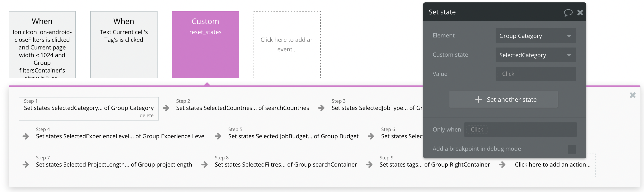644x192 pixels.
Task: Click the plus icon for Set another state
Action: [x=478, y=100]
